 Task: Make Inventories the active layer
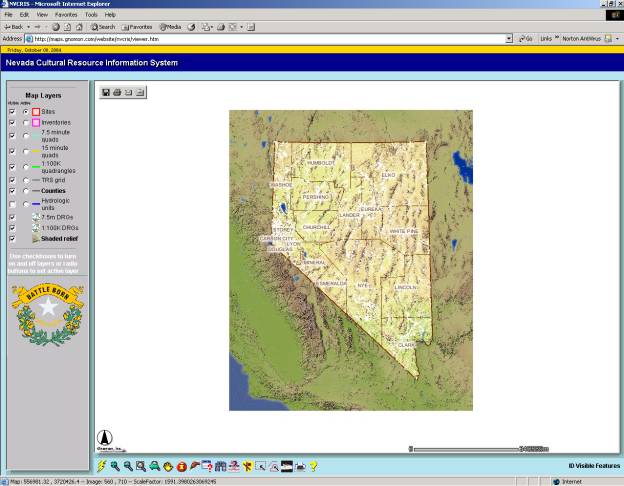25,123
